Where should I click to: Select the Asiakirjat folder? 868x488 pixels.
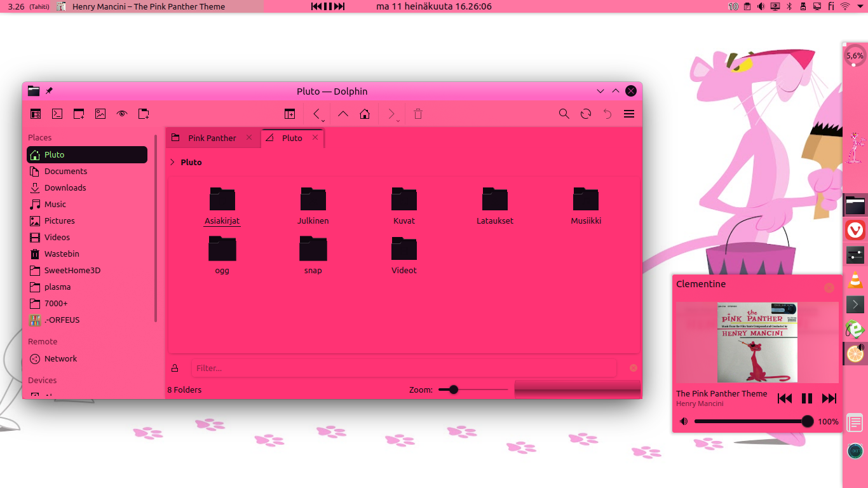point(222,206)
